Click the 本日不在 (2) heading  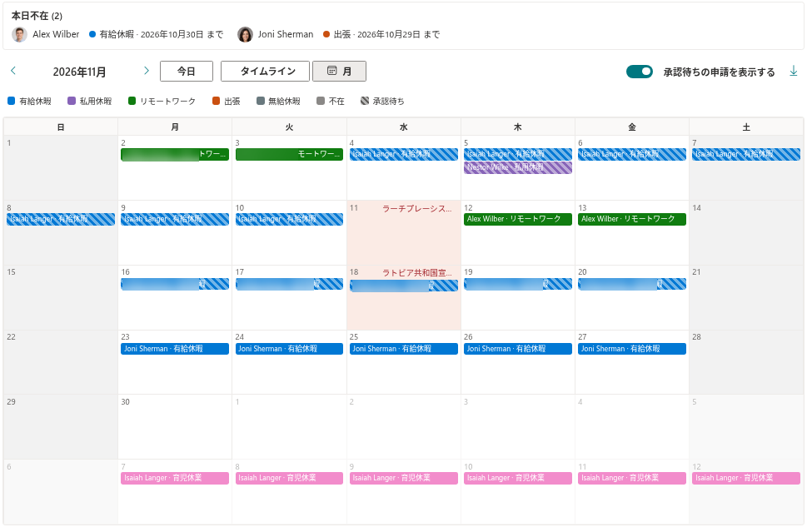[x=37, y=16]
